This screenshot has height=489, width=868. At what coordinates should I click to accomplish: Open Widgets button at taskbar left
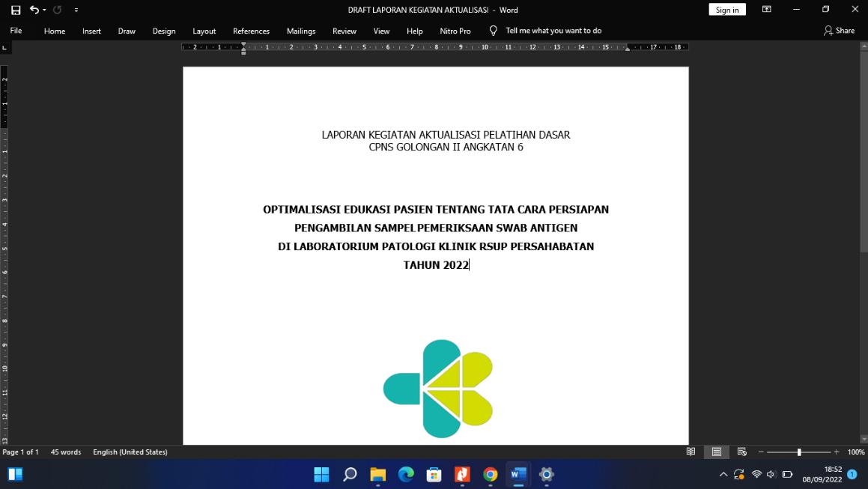pos(16,475)
